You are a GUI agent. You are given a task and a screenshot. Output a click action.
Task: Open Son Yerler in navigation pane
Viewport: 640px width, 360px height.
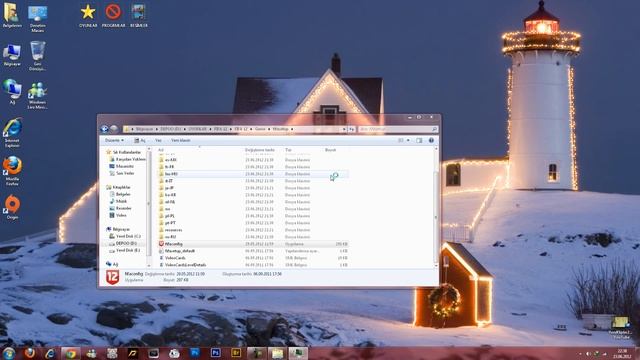122,173
